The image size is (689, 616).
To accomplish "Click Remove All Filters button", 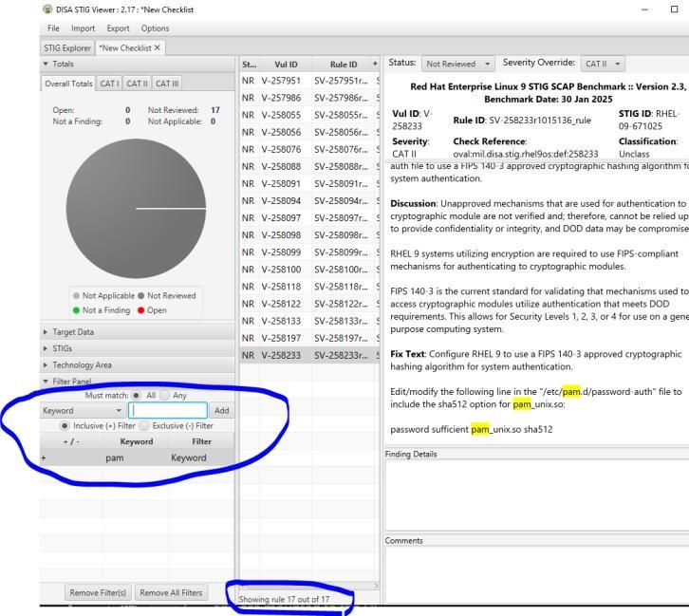I will (171, 593).
